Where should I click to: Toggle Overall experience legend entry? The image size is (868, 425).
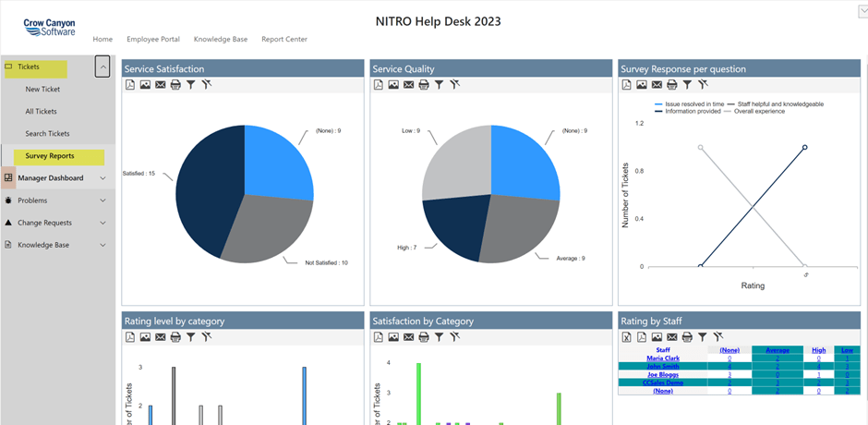754,112
